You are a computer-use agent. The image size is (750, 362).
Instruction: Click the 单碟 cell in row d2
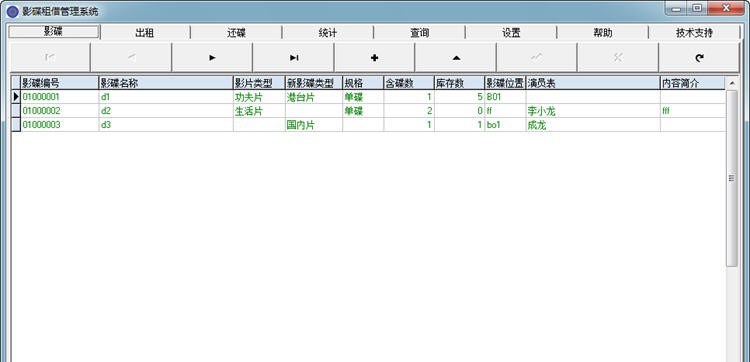point(363,111)
